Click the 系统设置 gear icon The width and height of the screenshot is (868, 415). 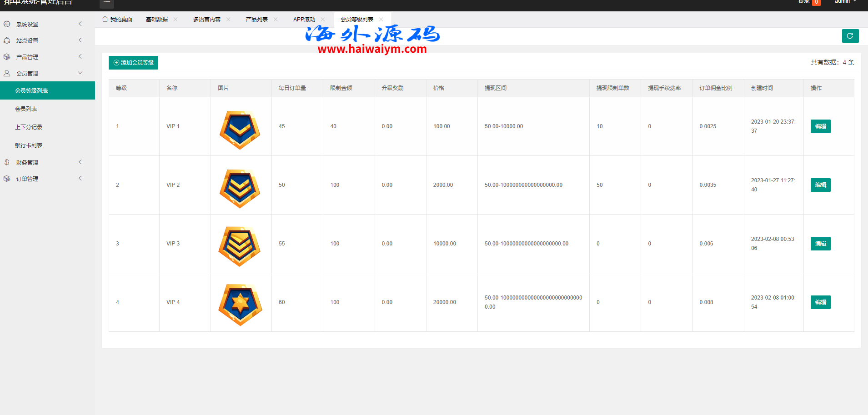[x=7, y=24]
